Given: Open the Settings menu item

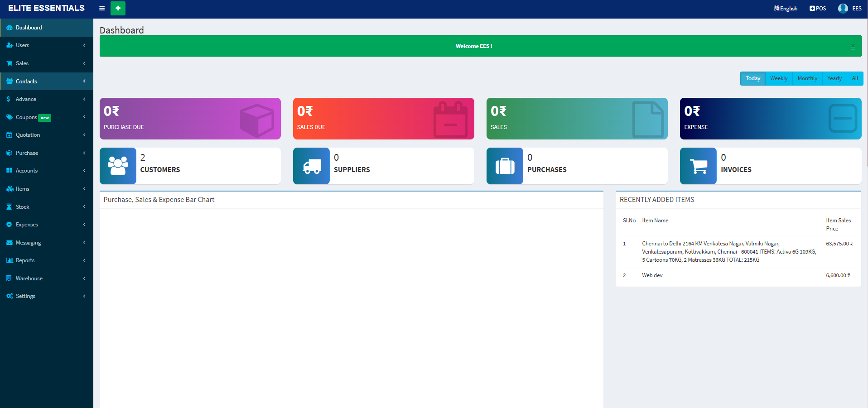Looking at the screenshot, I should tap(47, 296).
